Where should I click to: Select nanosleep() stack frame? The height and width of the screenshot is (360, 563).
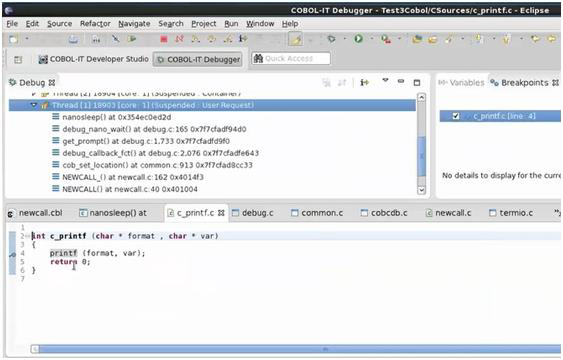pyautogui.click(x=117, y=117)
